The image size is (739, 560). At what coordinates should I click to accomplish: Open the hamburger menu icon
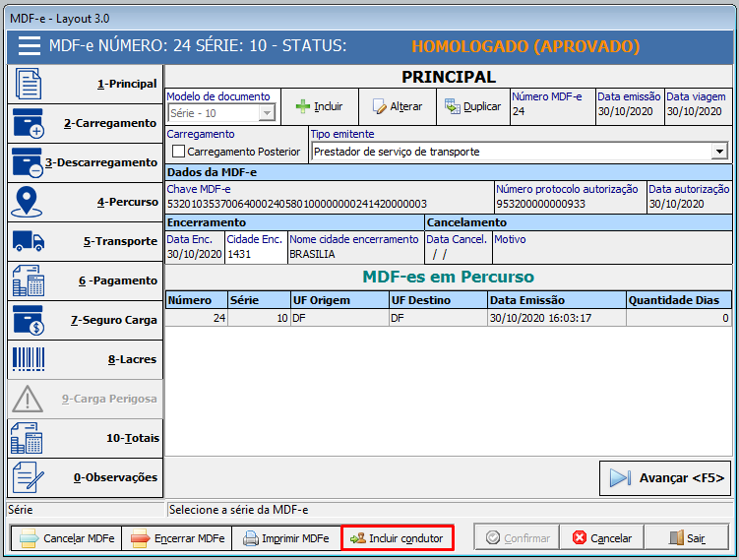tap(29, 46)
